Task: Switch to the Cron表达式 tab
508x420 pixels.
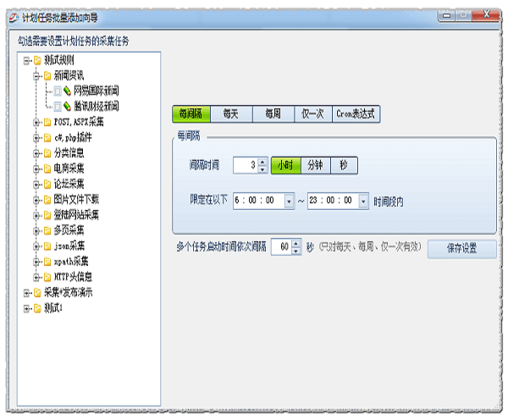Action: 356,113
